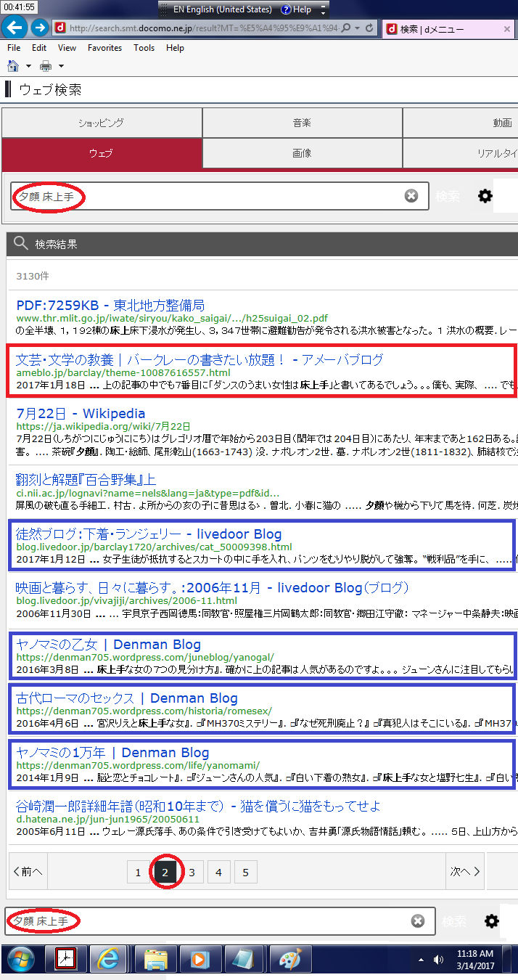Viewport: 518px width, 980px height.
Task: Open 古代ローマのセックス Denman Blog result
Action: click(x=127, y=698)
